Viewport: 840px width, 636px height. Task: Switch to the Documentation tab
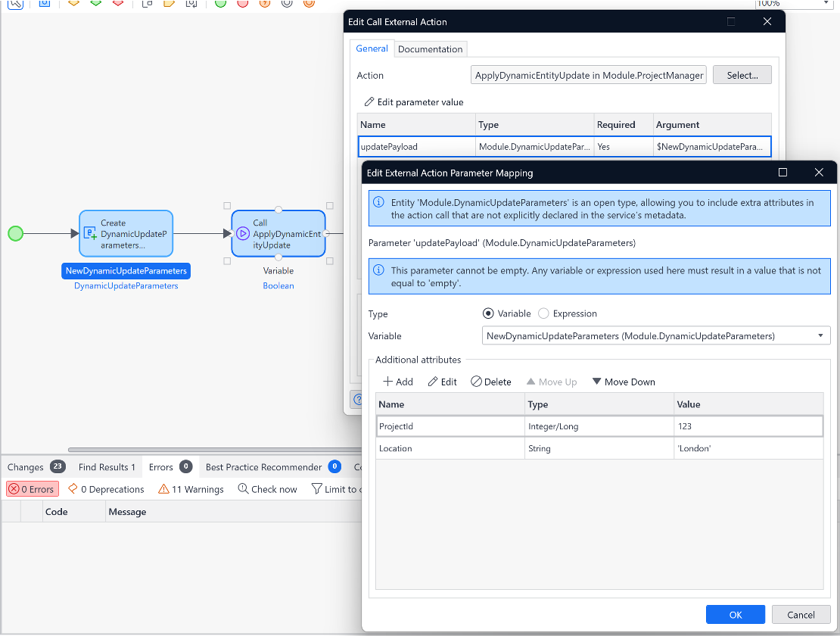[x=430, y=48]
